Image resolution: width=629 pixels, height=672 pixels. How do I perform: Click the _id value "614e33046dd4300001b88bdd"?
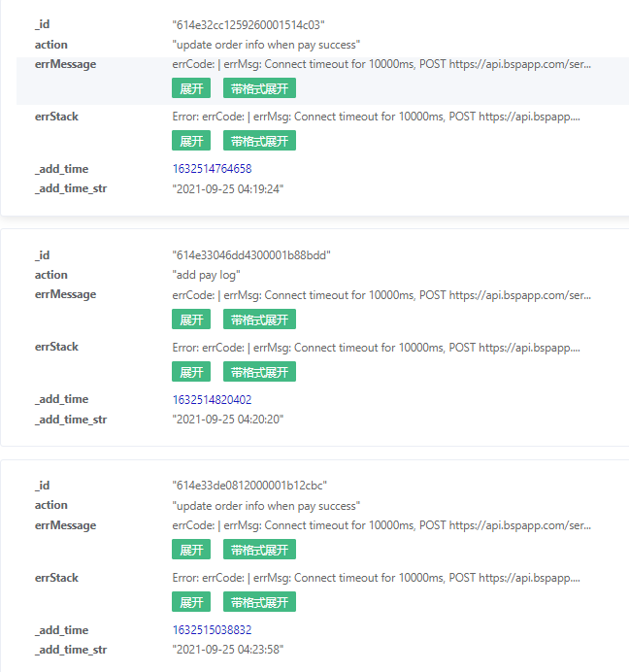tap(251, 255)
